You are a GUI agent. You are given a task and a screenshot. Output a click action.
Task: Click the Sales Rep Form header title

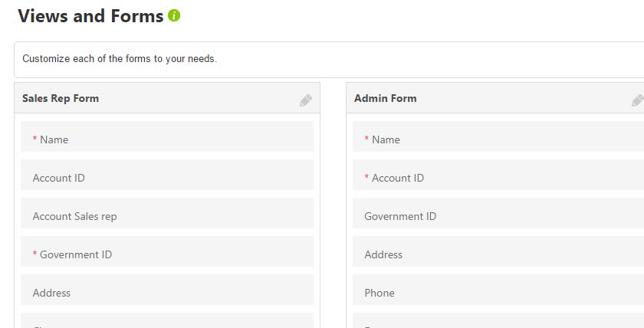(61, 99)
